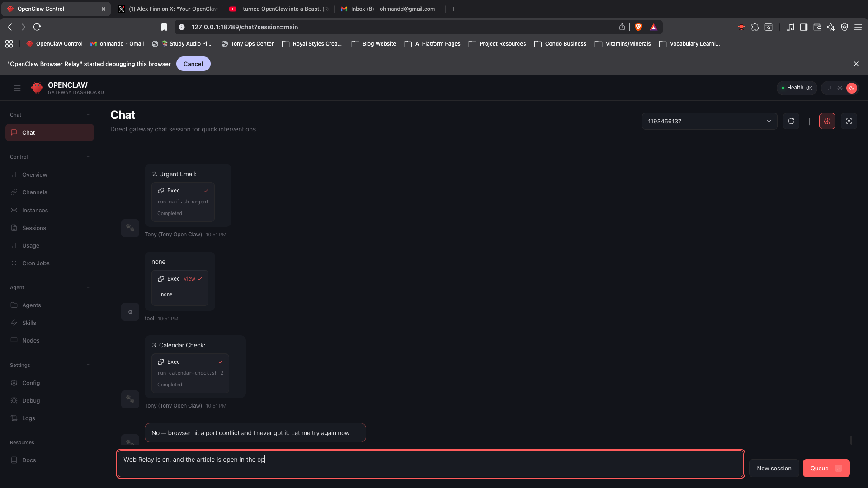Select system theme monitor icon
Viewport: 868px width, 488px height.
pos(828,88)
